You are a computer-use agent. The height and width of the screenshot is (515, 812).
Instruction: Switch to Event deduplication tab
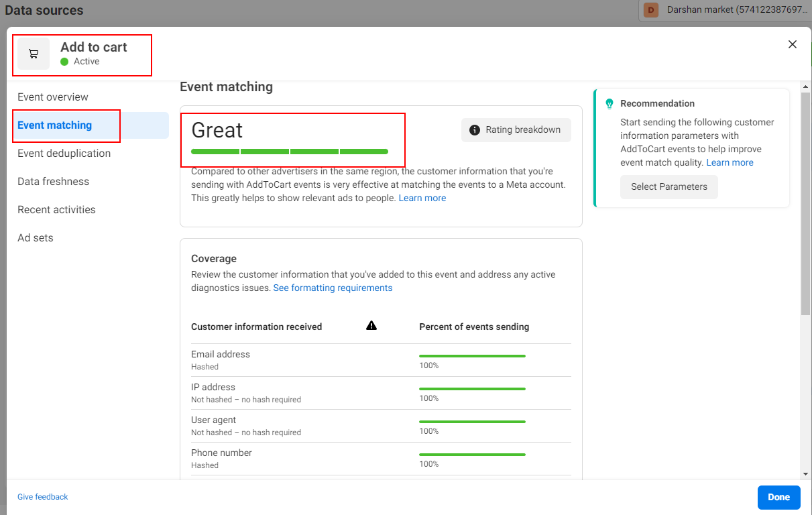(x=64, y=154)
